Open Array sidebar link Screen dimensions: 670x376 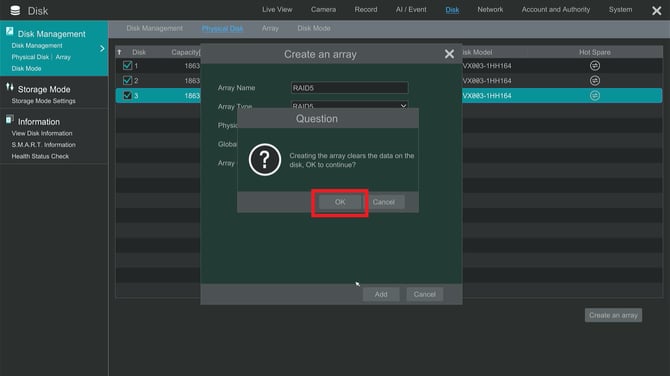tap(63, 57)
